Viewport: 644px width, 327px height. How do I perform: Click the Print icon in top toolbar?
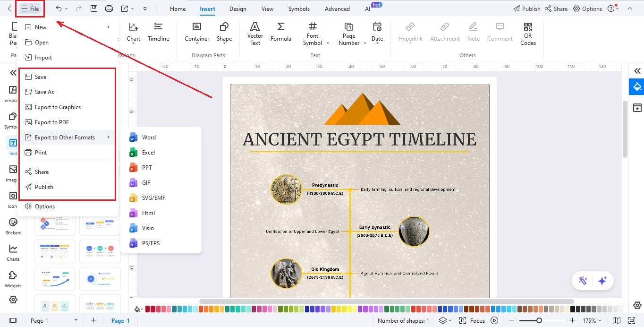point(109,9)
